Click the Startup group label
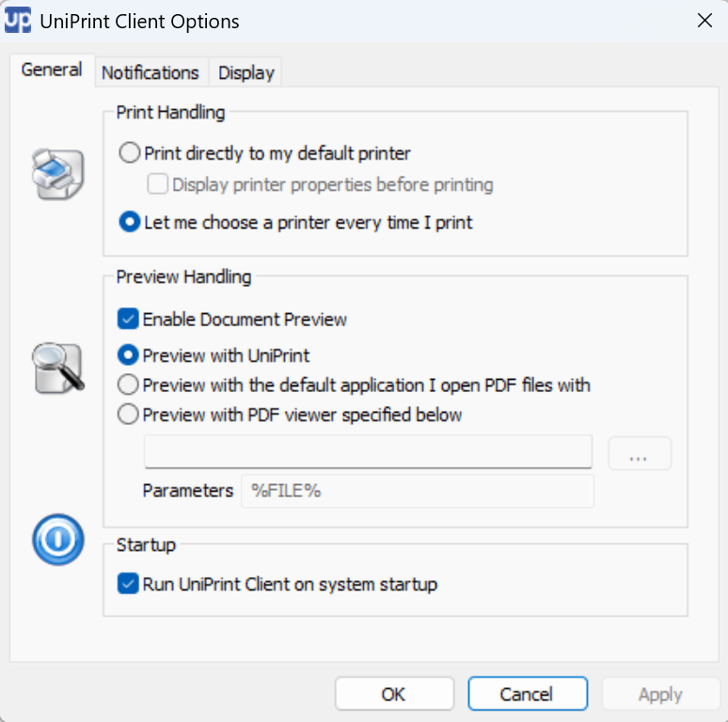Image resolution: width=728 pixels, height=722 pixels. click(146, 544)
